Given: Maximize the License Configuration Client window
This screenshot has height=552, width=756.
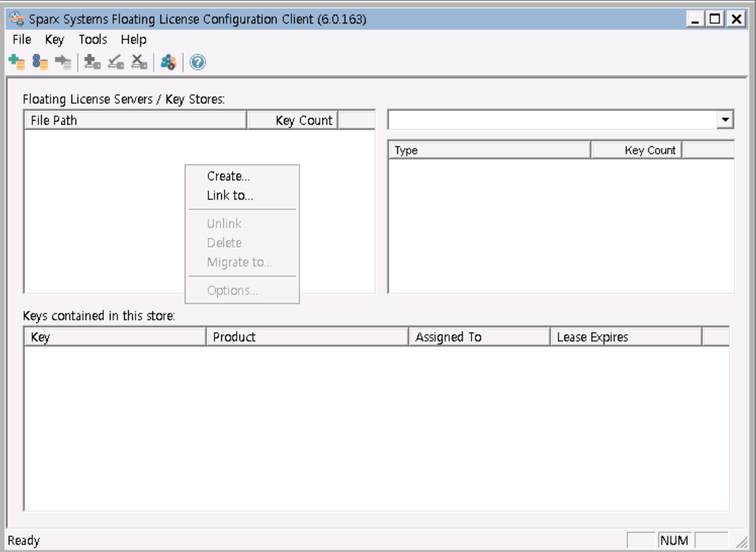Looking at the screenshot, I should 715,20.
